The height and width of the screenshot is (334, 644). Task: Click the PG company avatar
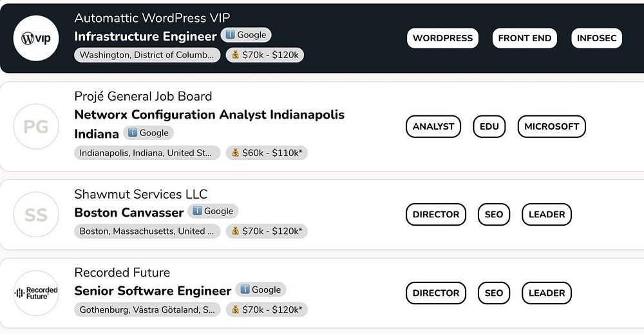36,126
